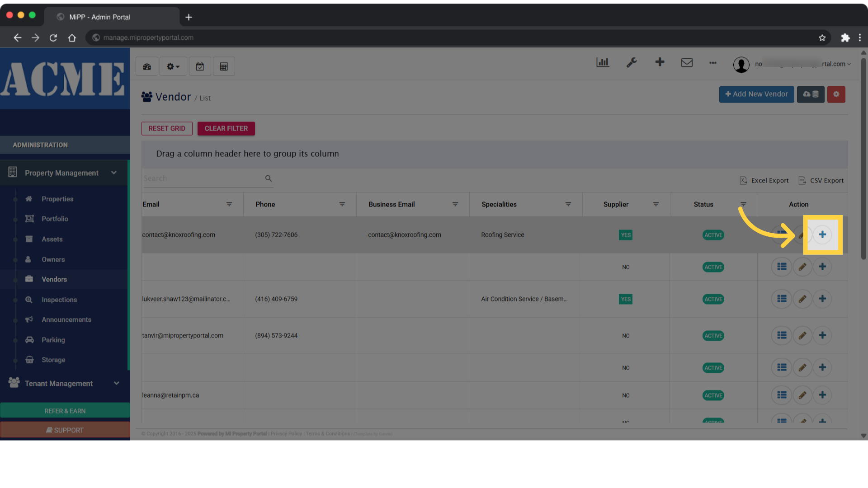Click contact@knoxroofing.com in Email column
Viewport: 868px width, 488px height.
point(179,235)
